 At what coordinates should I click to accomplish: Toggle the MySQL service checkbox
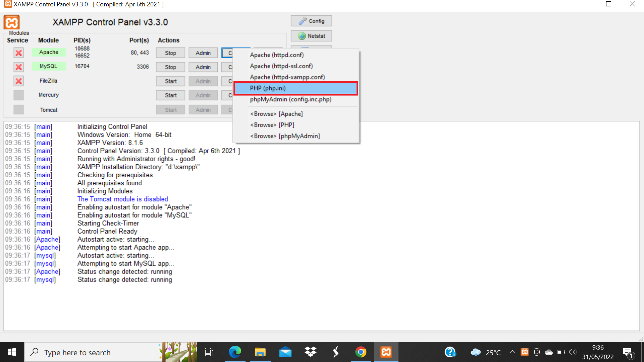click(18, 67)
